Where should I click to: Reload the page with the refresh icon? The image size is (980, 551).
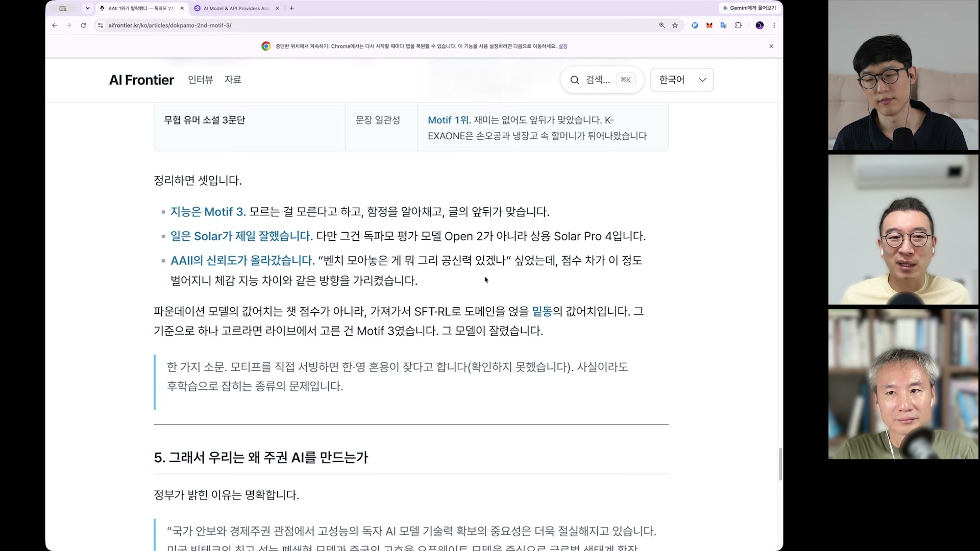coord(83,25)
